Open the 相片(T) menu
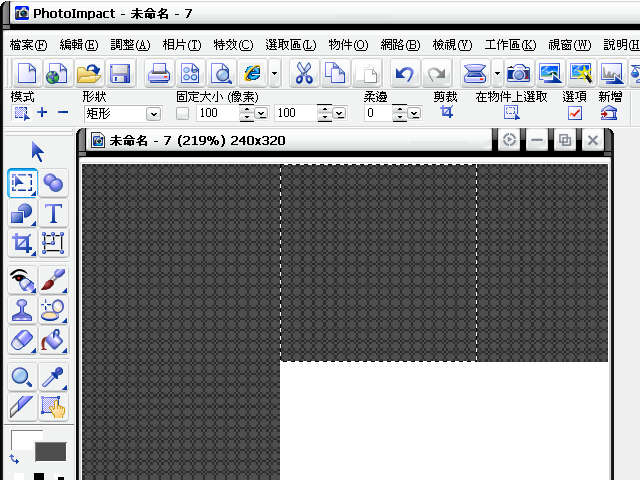This screenshot has width=640, height=480. (182, 44)
